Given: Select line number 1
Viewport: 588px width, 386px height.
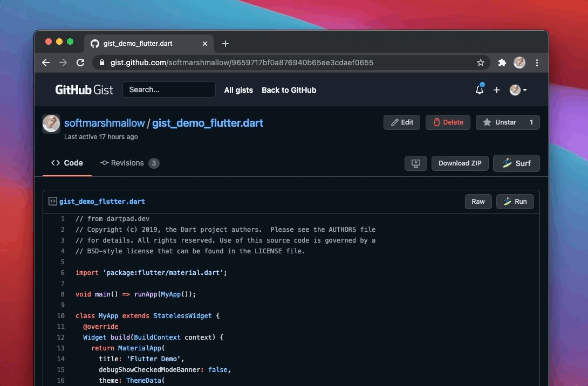Looking at the screenshot, I should point(63,219).
